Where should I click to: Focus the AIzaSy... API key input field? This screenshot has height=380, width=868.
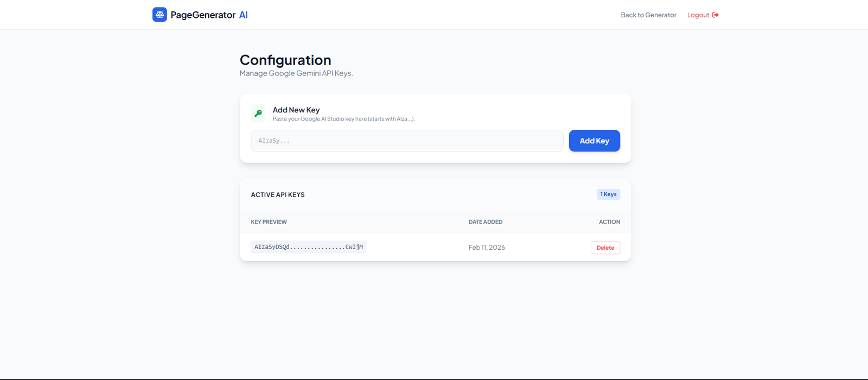tap(407, 141)
